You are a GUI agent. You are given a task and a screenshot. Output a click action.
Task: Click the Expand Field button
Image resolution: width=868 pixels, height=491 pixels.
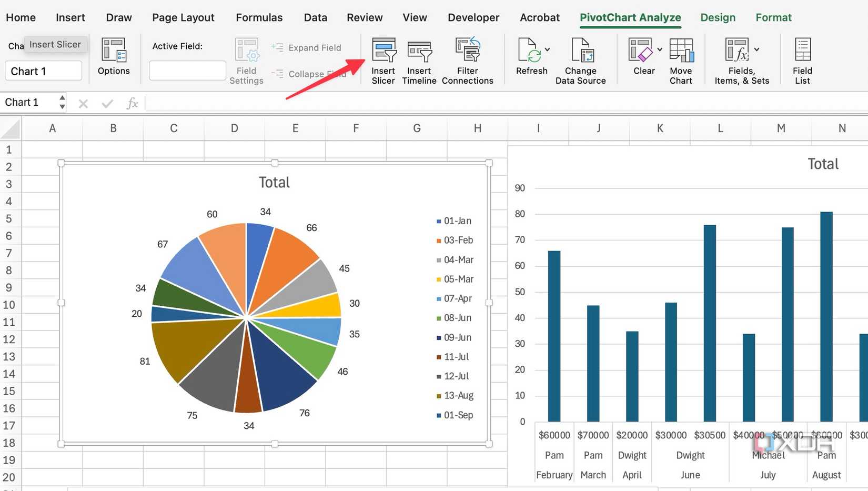click(x=307, y=47)
